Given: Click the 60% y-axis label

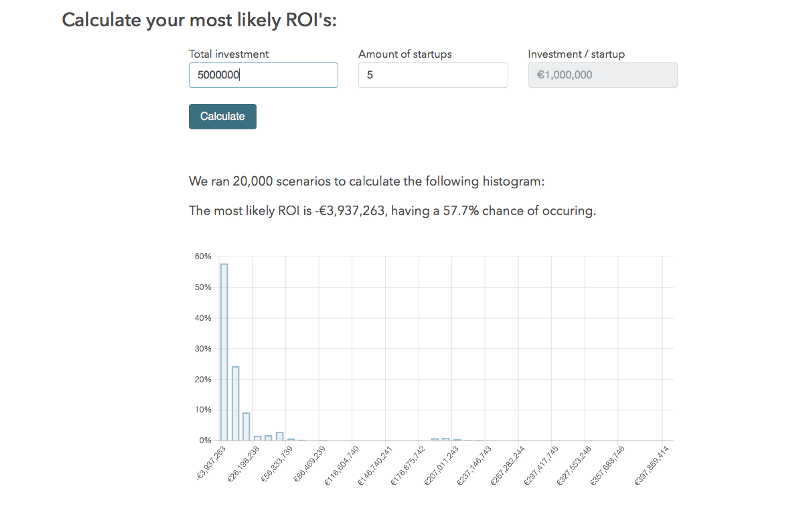Looking at the screenshot, I should [x=202, y=257].
